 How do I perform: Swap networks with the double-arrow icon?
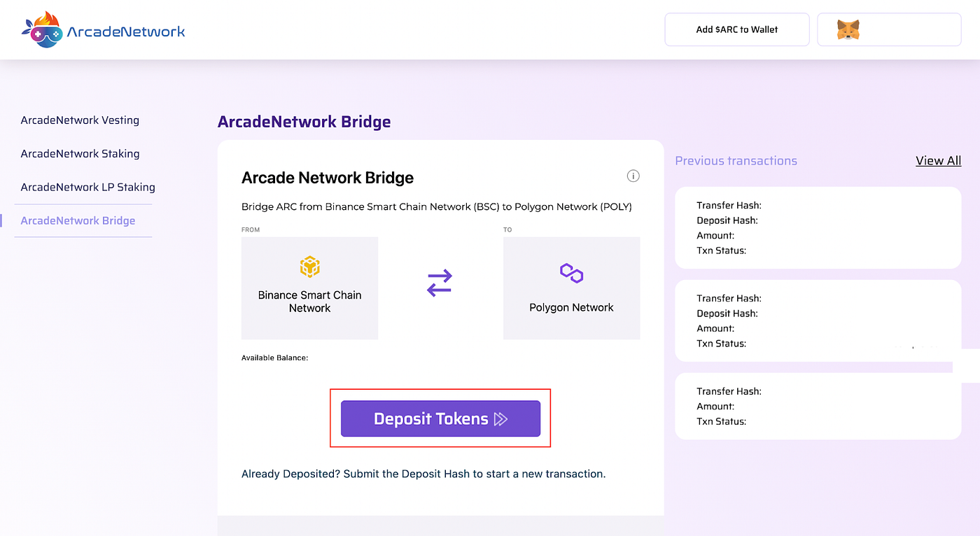click(440, 283)
